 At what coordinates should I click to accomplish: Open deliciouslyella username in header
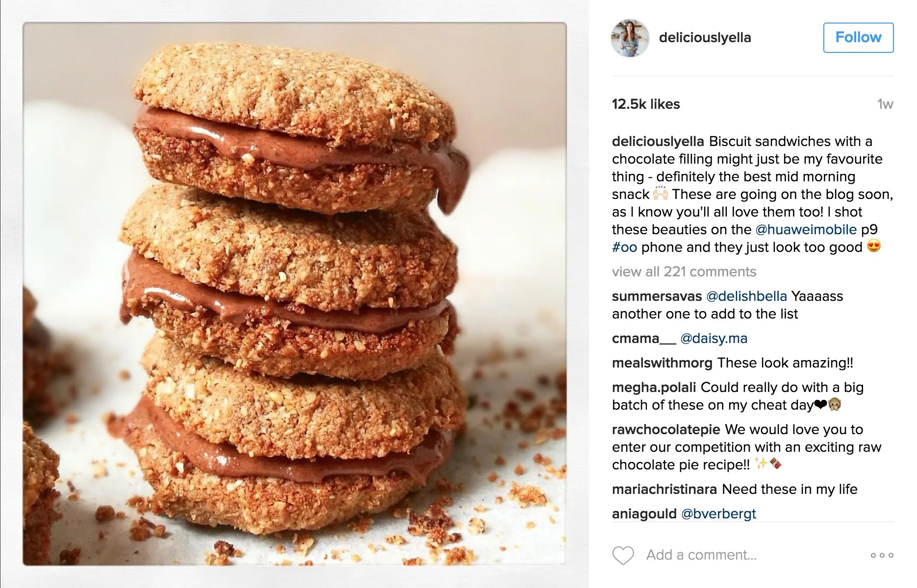tap(705, 38)
